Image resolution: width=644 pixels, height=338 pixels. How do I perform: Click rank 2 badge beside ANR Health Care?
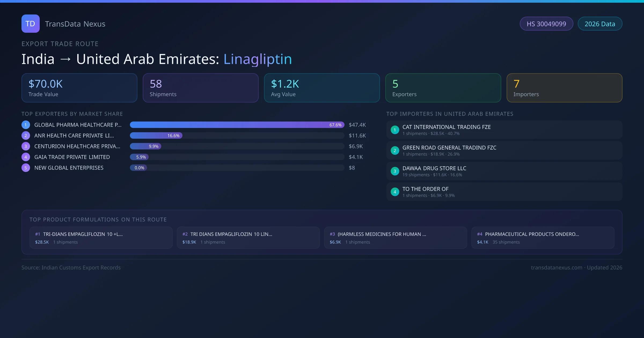[x=26, y=135]
